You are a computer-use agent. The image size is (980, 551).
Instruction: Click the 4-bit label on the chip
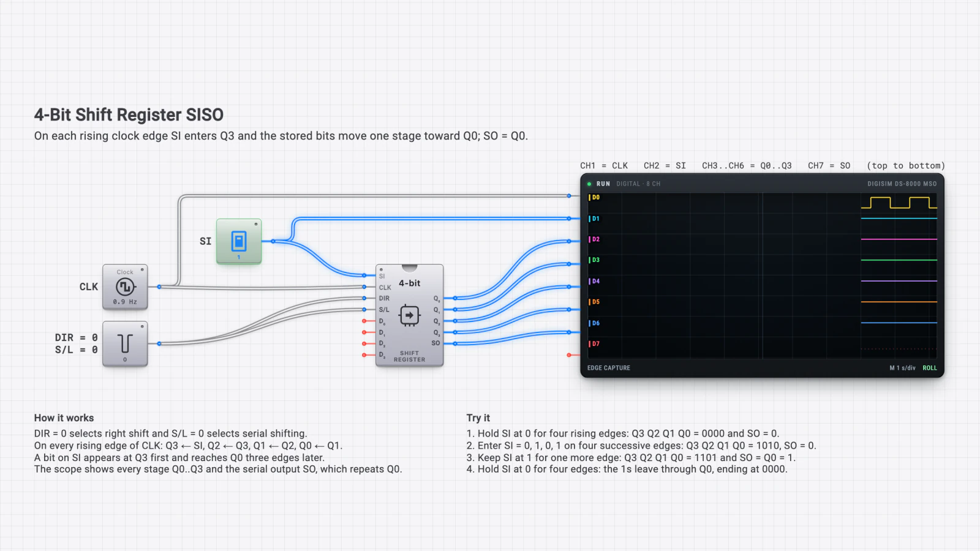409,283
